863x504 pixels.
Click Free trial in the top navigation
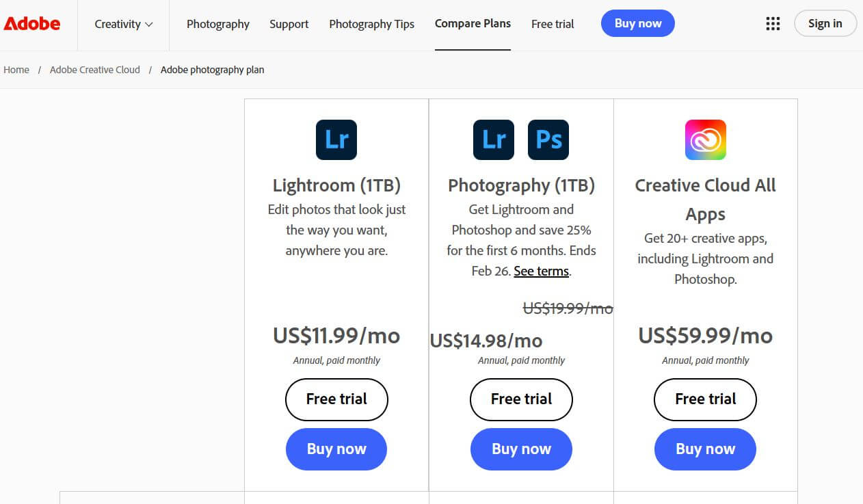point(552,24)
